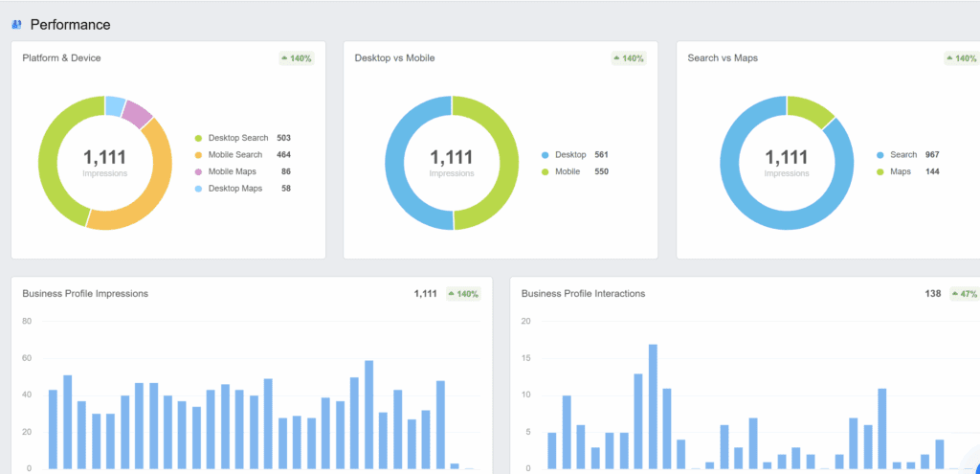Click the Performance header icon
Screen dimensions: 980x474
[16, 25]
